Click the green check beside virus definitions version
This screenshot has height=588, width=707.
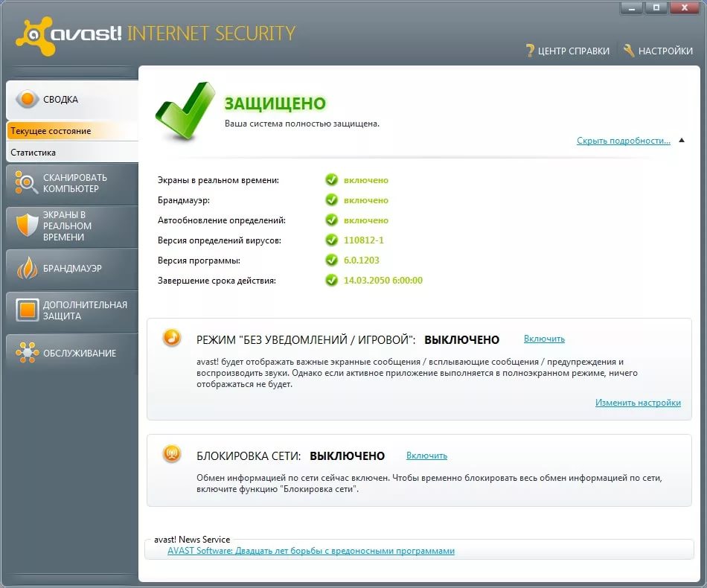331,240
